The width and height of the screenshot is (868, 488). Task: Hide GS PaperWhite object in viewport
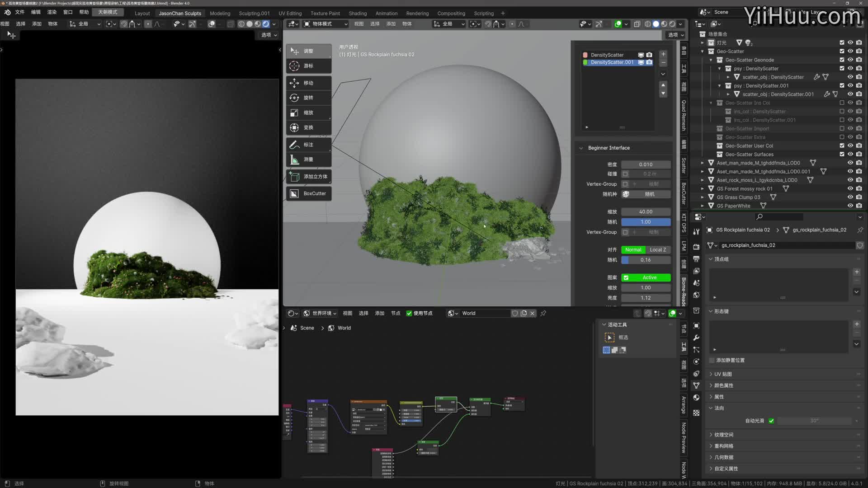850,206
